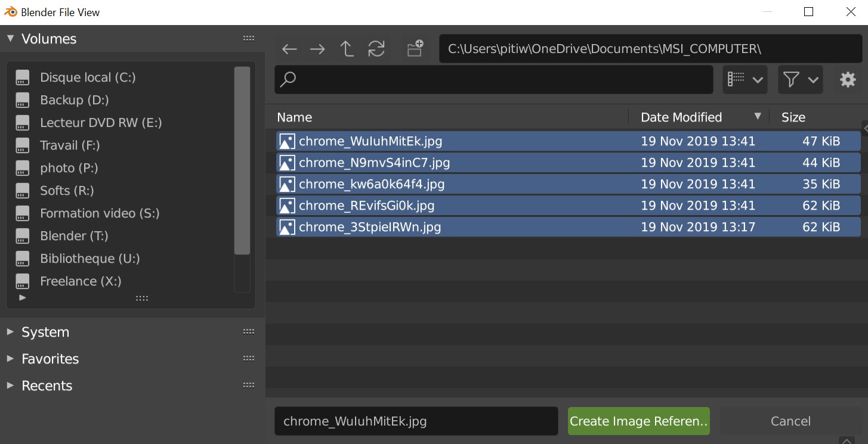Click the search filter field

coord(494,79)
